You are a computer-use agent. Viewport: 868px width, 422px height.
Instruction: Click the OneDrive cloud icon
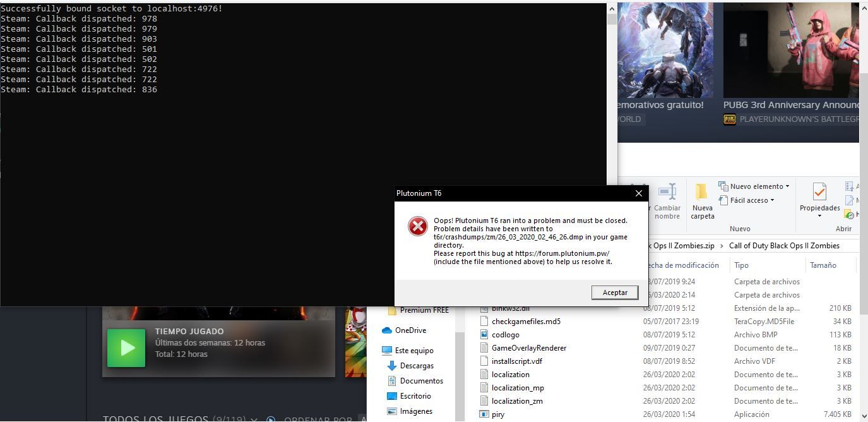[387, 330]
